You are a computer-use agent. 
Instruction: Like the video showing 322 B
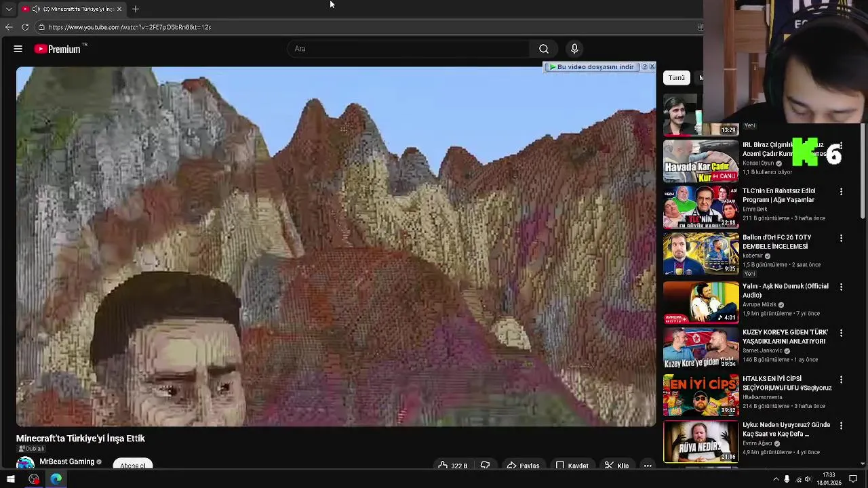[x=453, y=466]
